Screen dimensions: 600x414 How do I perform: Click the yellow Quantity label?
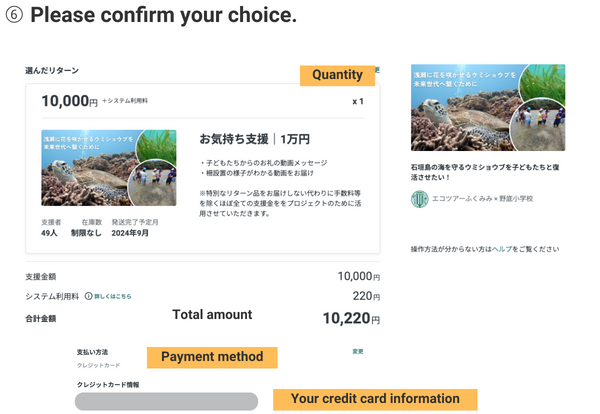point(337,75)
